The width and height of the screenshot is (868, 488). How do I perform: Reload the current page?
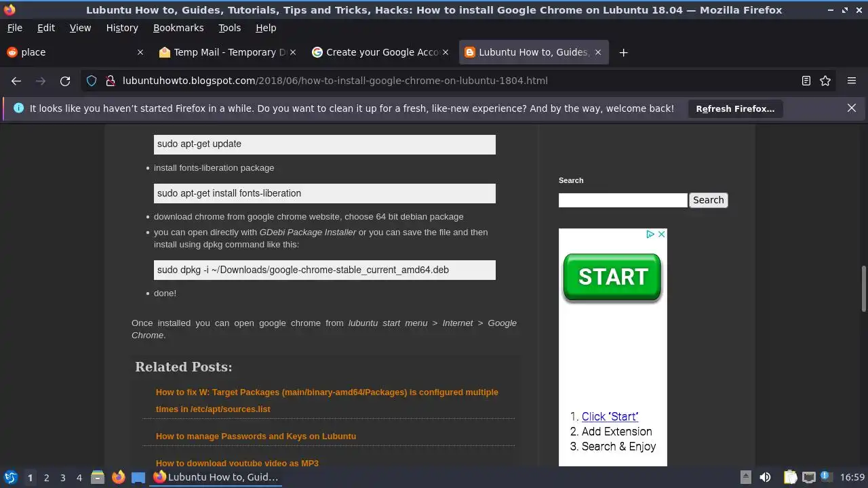[x=65, y=81]
